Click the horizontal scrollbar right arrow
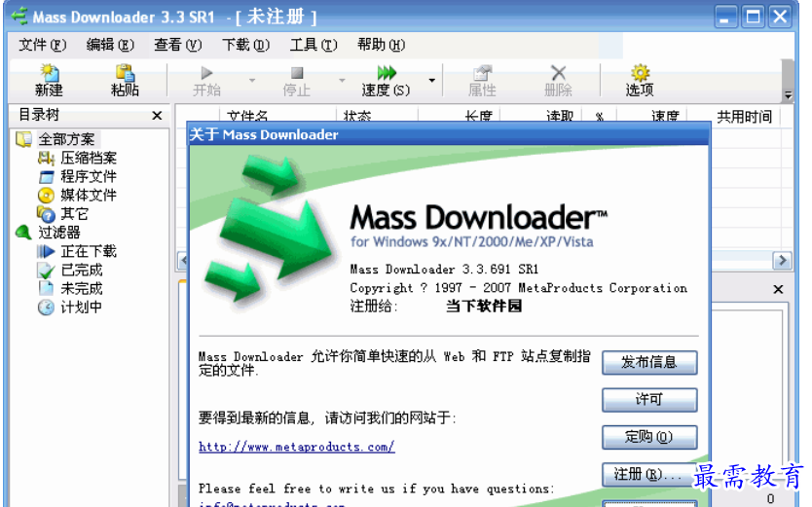 click(x=782, y=260)
